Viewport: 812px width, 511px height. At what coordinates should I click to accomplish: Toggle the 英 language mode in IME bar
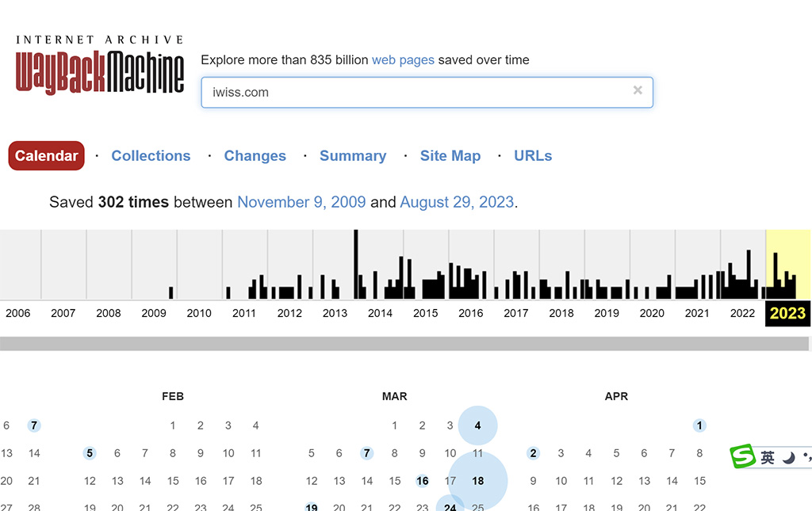point(767,458)
